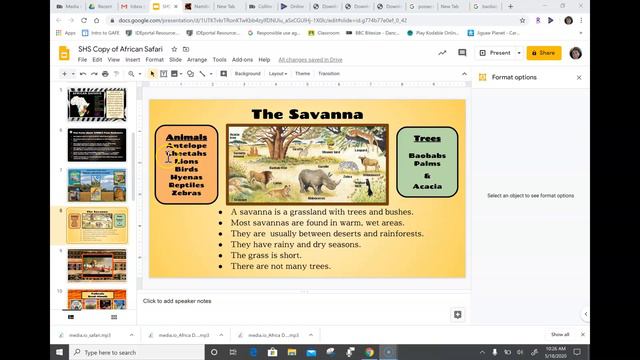Click Show all downloads
Screen dimensions: 640x360
[x=560, y=334]
